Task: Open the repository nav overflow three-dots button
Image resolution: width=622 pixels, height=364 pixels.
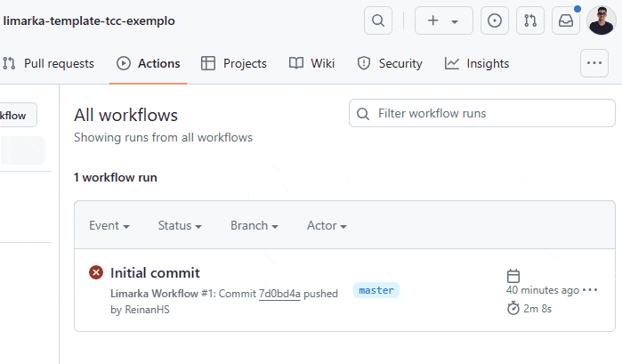Action: (x=594, y=63)
